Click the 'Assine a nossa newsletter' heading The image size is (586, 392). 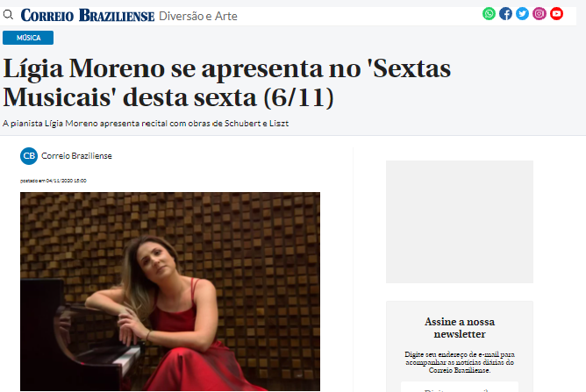460,328
